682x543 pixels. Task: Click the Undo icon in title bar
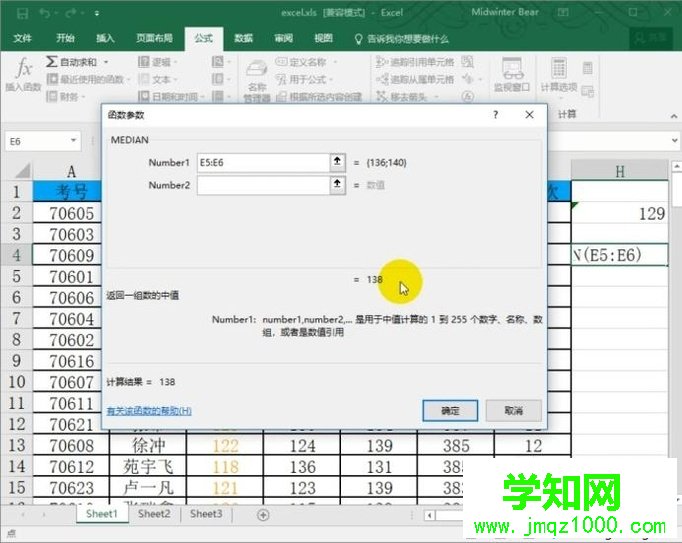(44, 13)
